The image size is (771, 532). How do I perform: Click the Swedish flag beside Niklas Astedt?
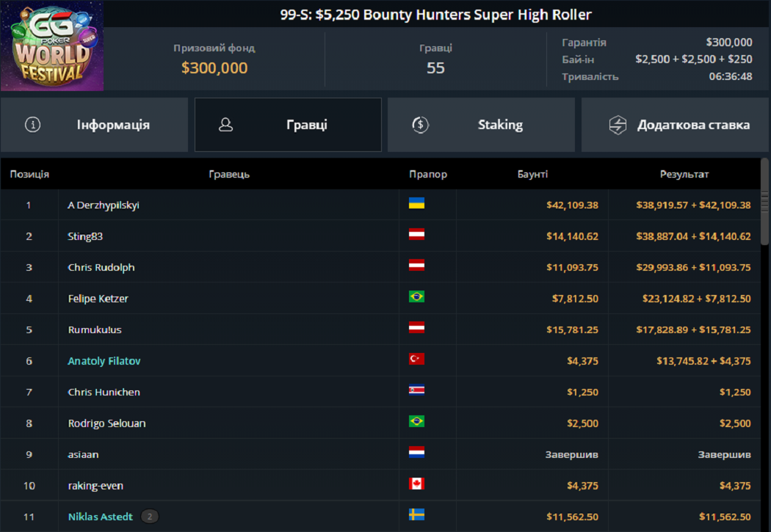[416, 516]
